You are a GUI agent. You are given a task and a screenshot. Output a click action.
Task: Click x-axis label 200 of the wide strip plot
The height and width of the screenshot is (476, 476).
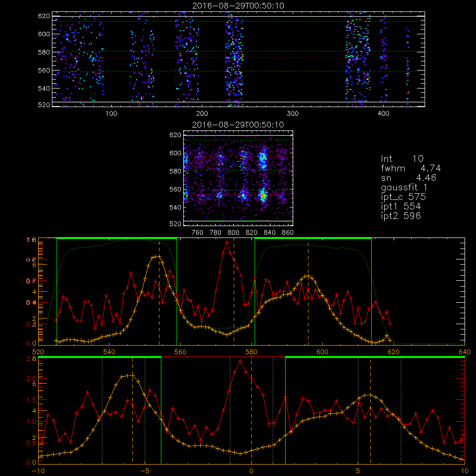[202, 114]
